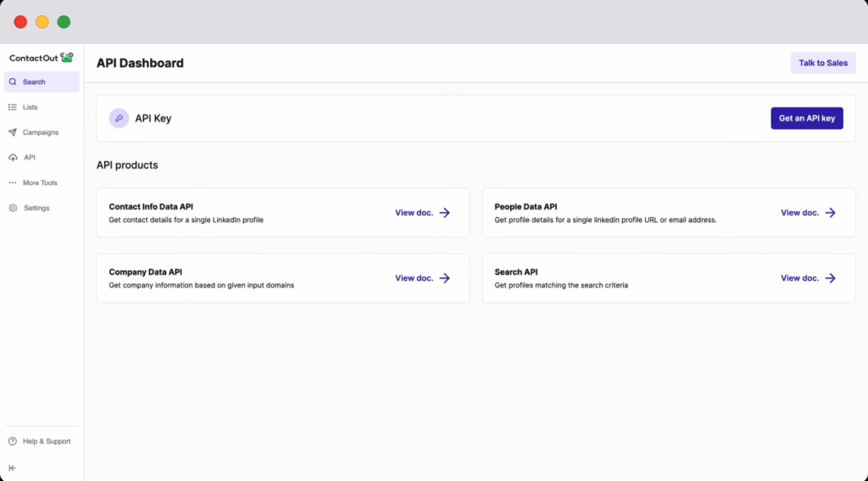Click the arrow icon on the Company Data API card
The height and width of the screenshot is (481, 868).
point(444,278)
